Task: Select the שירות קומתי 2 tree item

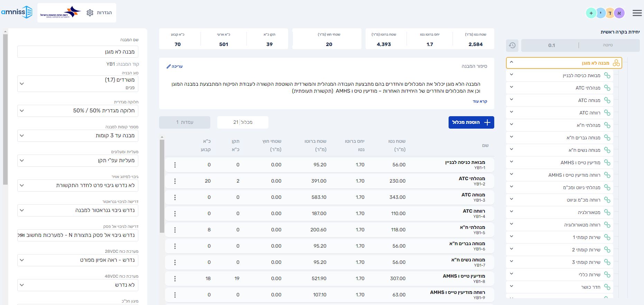Action: tap(560, 250)
